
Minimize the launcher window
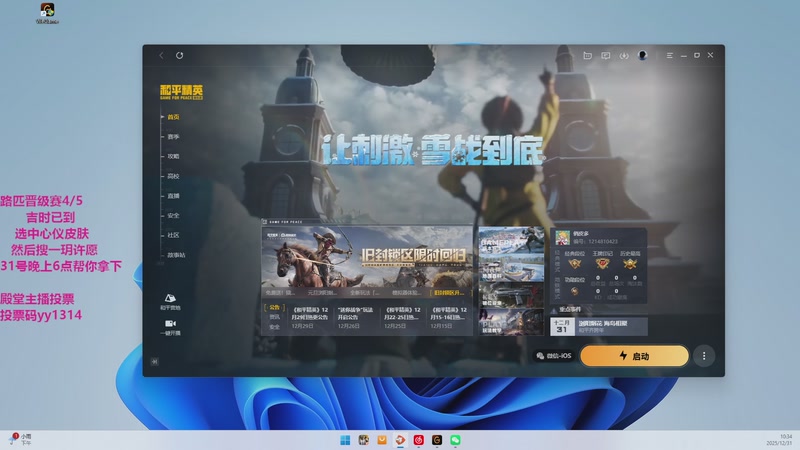[684, 55]
